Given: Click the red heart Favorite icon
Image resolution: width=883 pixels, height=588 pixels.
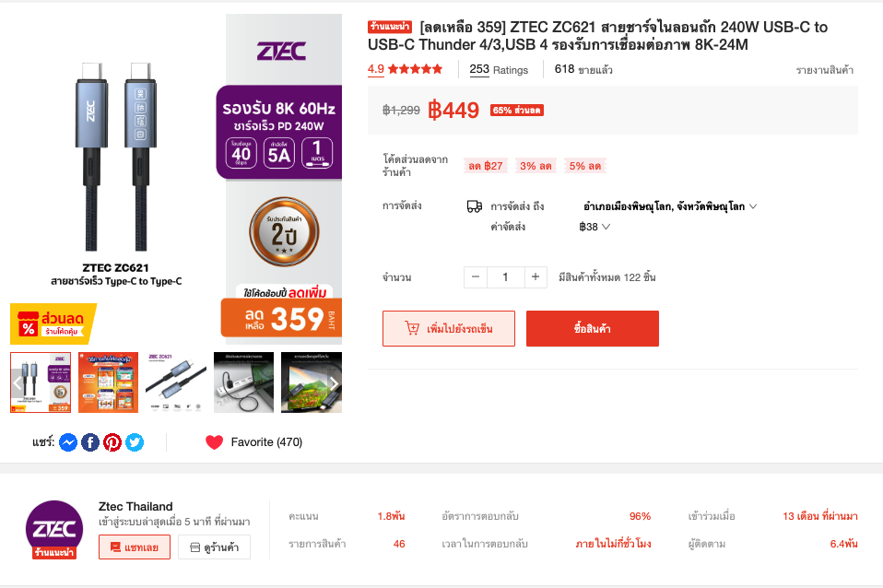Looking at the screenshot, I should coord(214,442).
